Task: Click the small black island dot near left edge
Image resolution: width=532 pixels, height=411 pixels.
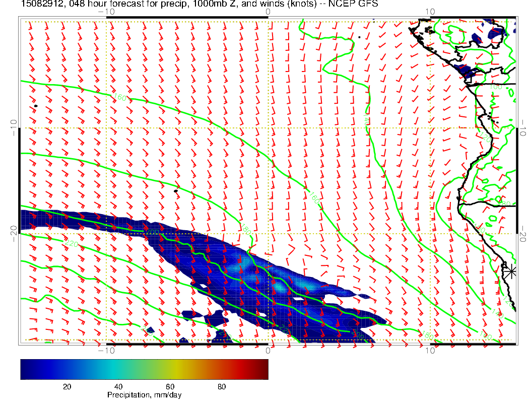Action: click(36, 106)
